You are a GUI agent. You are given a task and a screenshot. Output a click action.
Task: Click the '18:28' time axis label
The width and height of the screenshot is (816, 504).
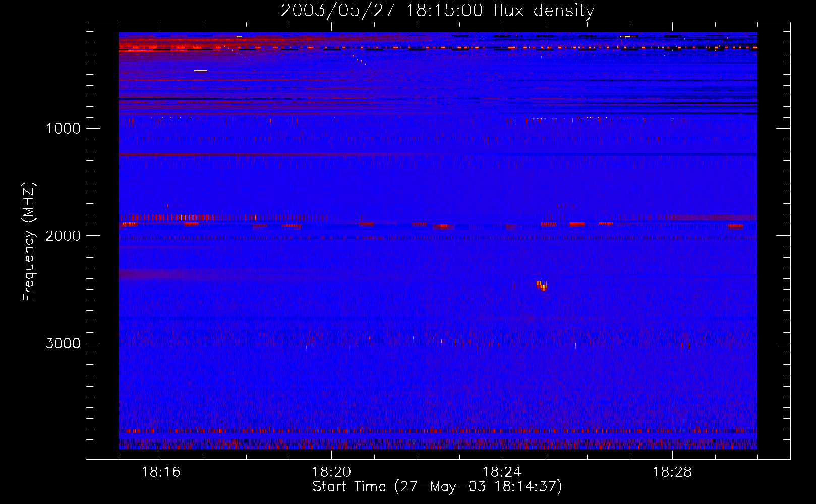coord(672,472)
